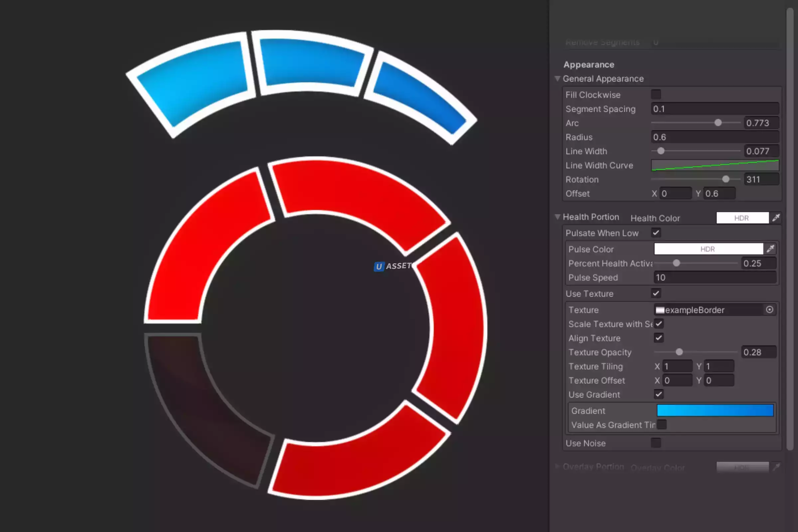Collapse the Health Portion foldout
The image size is (798, 532).
tap(558, 217)
